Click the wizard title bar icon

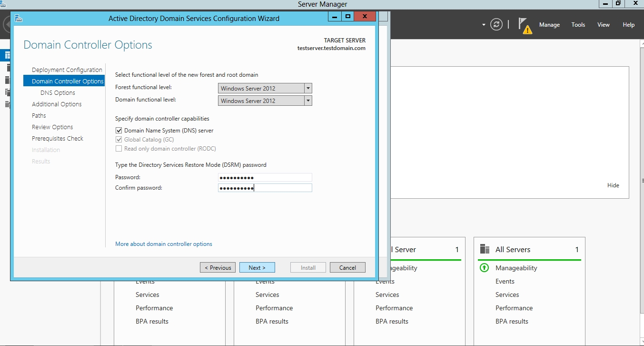point(19,19)
